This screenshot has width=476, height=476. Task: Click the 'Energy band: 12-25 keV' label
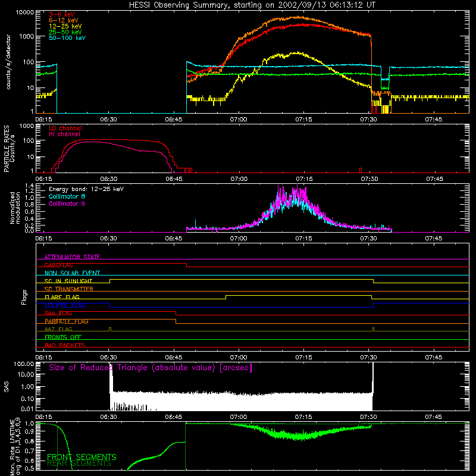(x=86, y=189)
